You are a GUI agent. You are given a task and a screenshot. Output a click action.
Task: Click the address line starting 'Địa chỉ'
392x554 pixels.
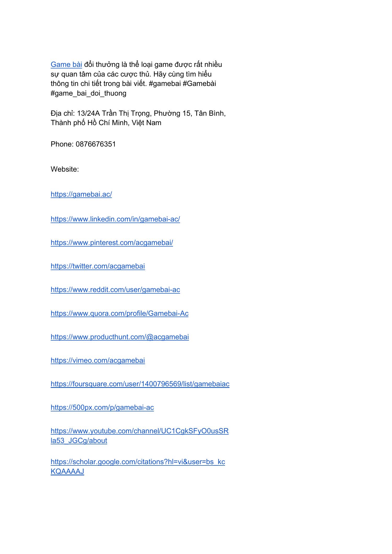coord(138,113)
